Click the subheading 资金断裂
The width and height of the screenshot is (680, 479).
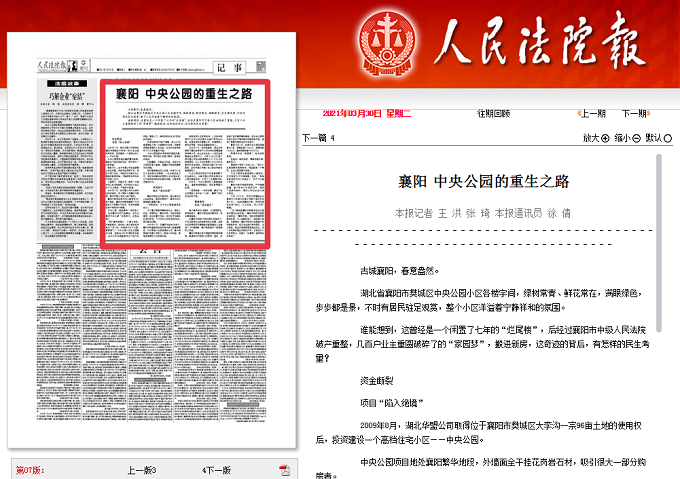(376, 381)
